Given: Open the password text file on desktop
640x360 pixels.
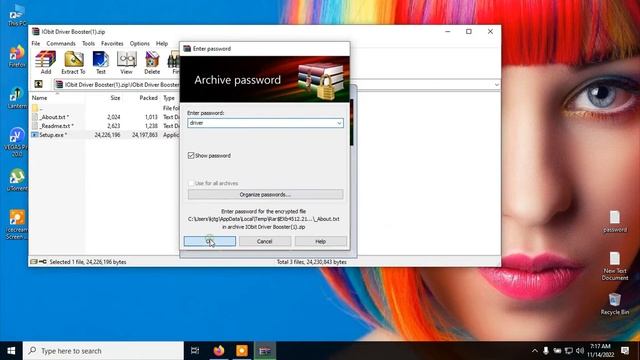Looking at the screenshot, I should (615, 222).
